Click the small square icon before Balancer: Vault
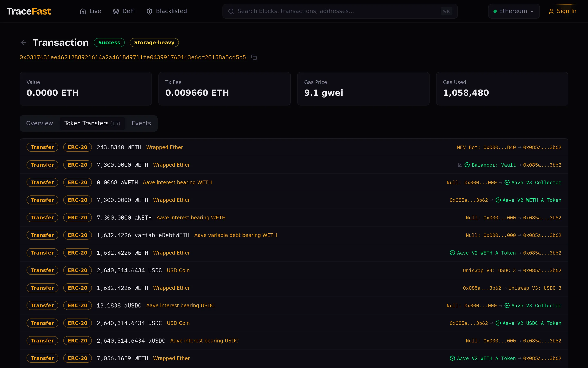Image resolution: width=588 pixels, height=368 pixels. pyautogui.click(x=460, y=165)
